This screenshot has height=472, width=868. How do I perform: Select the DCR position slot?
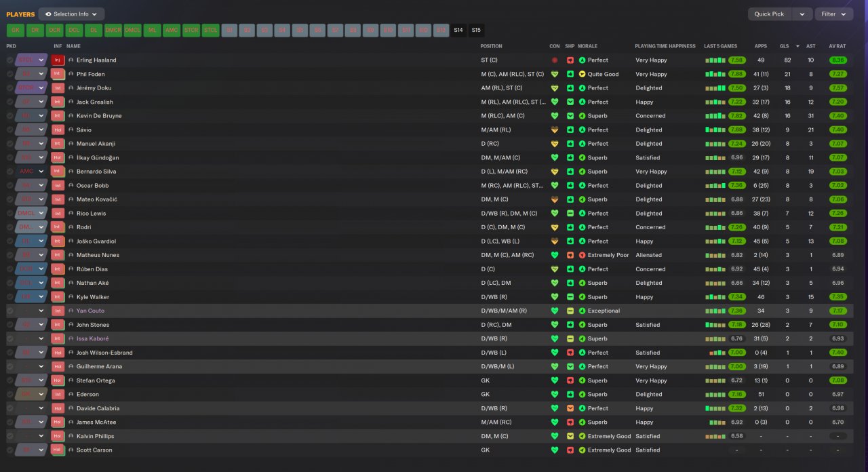(x=54, y=30)
